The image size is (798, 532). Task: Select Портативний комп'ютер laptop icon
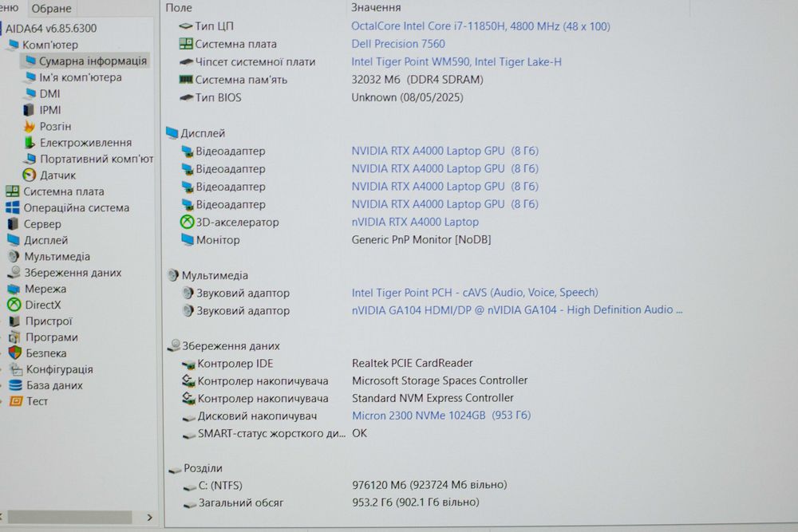[30, 158]
